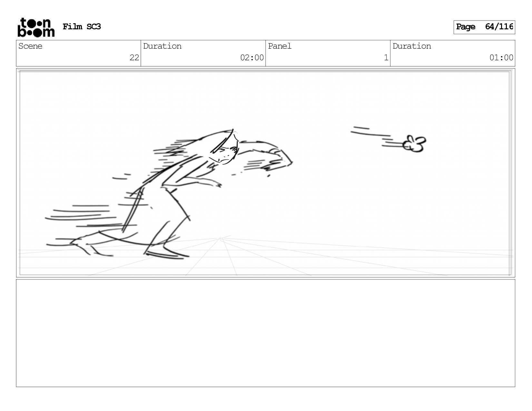Click the 'Page 64/116' page indicator
Image resolution: width=532 pixels, height=411 pixels.
pos(484,27)
